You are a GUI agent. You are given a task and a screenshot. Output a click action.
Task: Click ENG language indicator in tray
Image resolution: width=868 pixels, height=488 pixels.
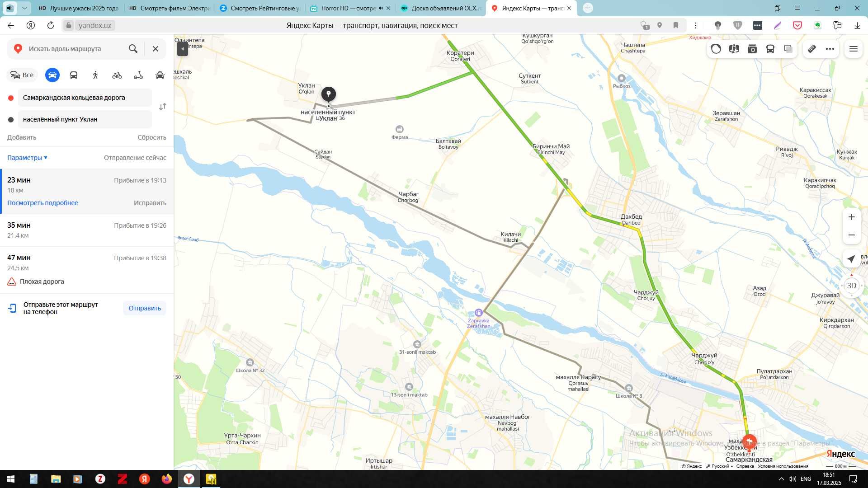[806, 479]
